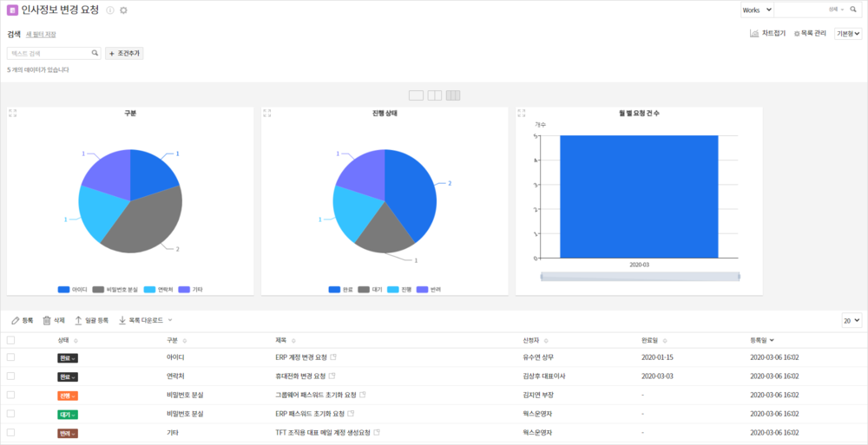This screenshot has width=868, height=445.
Task: Open popup icon for 휴대전화 변경 요청
Action: [x=332, y=376]
